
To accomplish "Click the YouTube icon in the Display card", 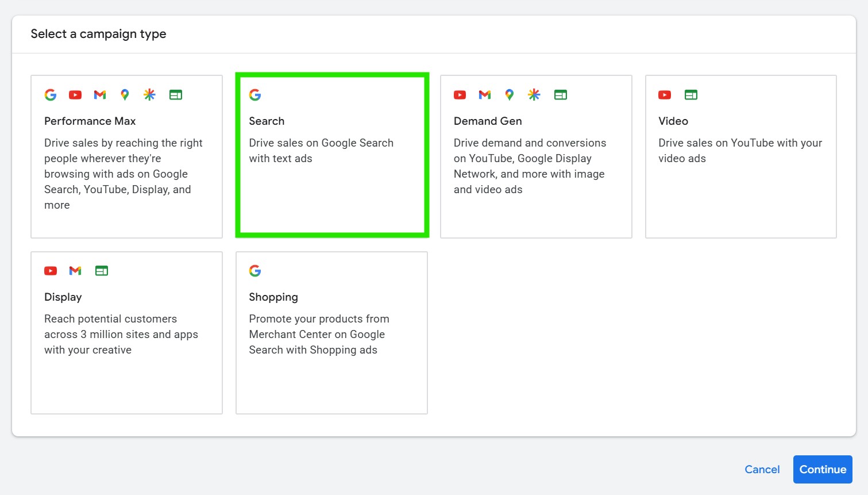I will (x=51, y=271).
